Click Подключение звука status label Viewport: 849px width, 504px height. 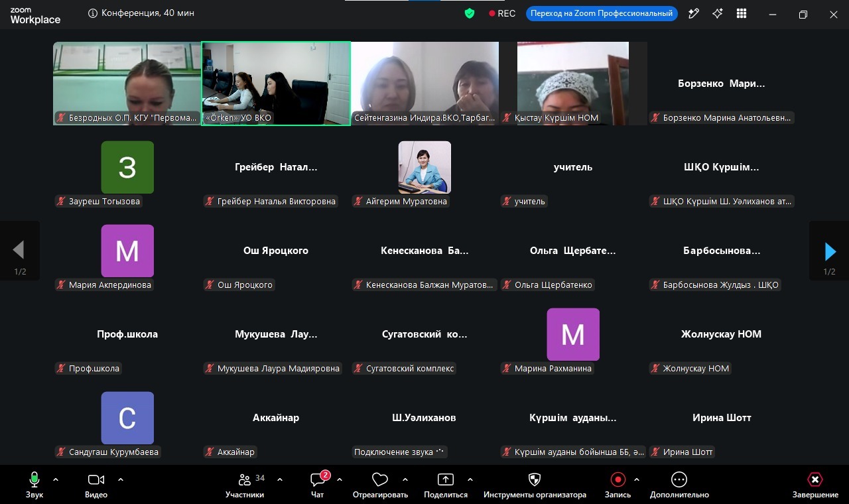click(400, 452)
